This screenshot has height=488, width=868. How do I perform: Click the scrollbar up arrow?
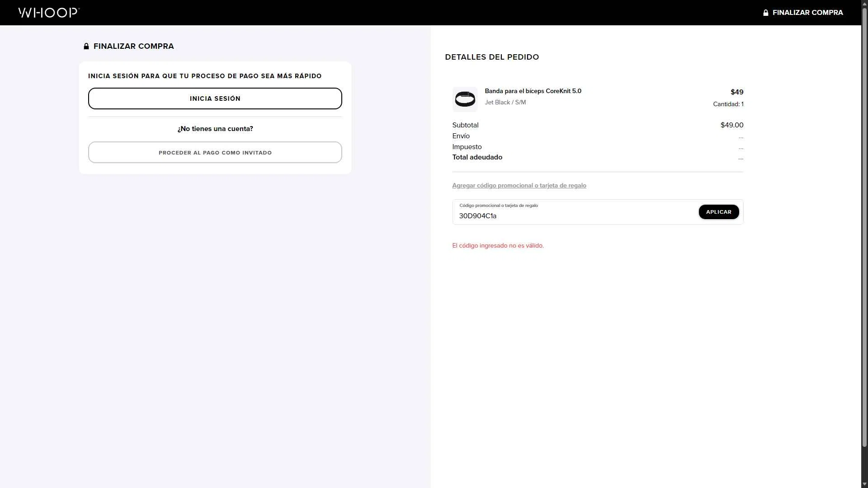864,4
